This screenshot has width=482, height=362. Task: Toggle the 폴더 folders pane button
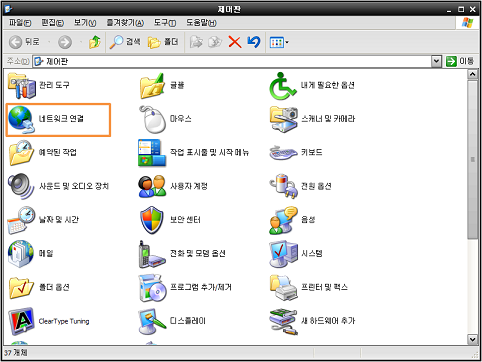pyautogui.click(x=163, y=42)
